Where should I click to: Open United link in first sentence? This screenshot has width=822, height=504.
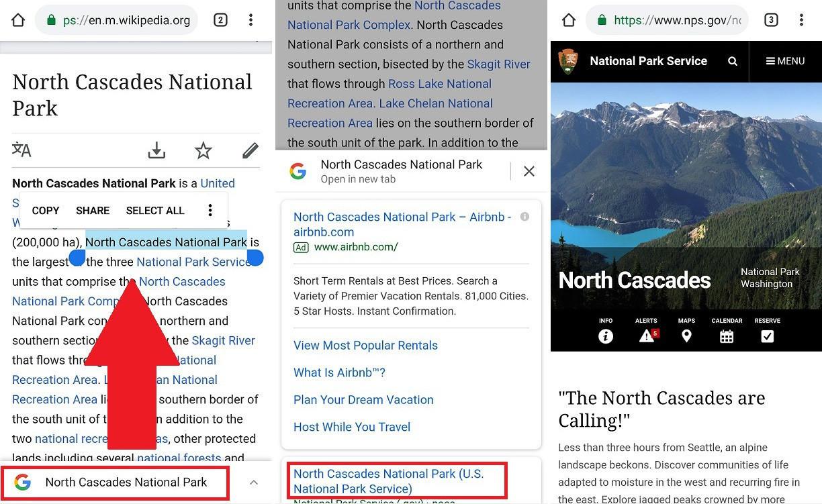click(x=218, y=183)
